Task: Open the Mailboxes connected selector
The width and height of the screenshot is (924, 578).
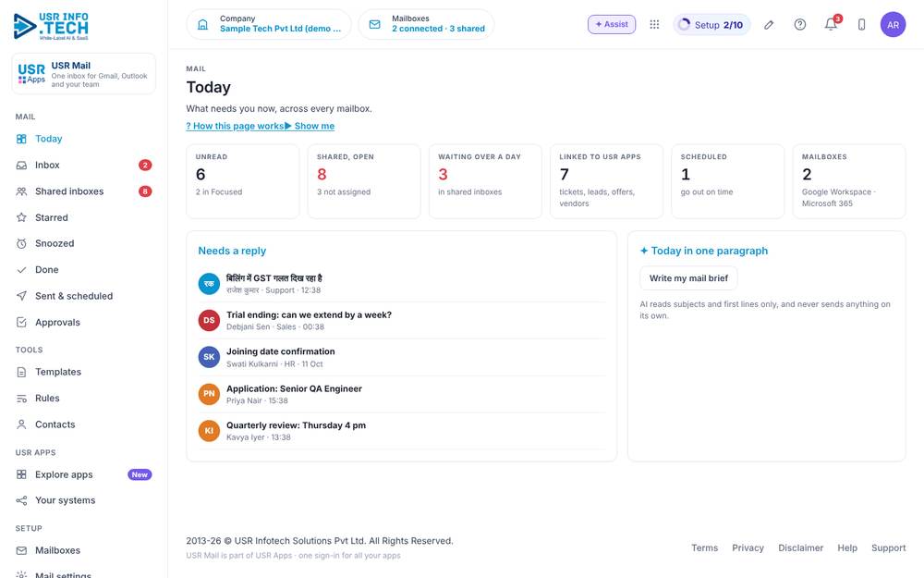Action: (x=426, y=24)
